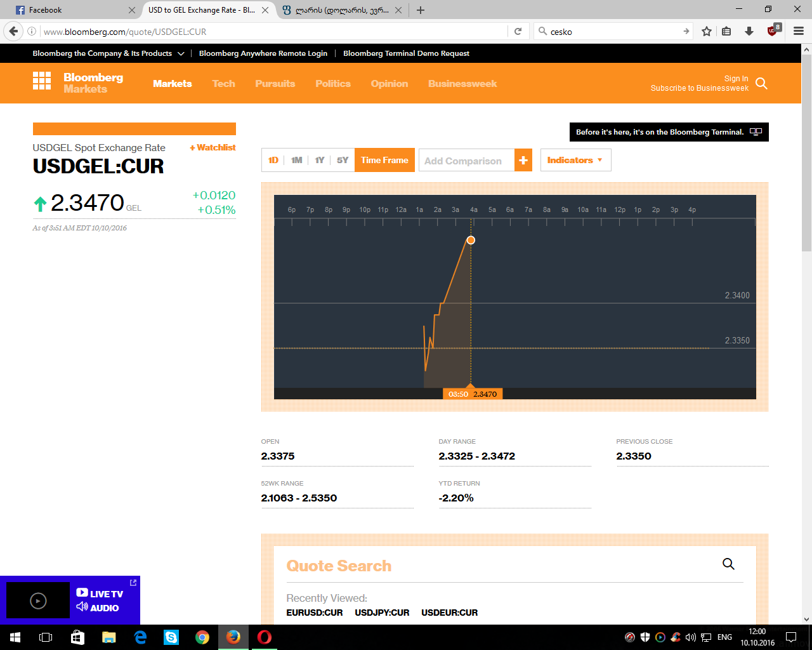Click the Bloomberg Markets logo
The height and width of the screenshot is (650, 812).
click(93, 83)
